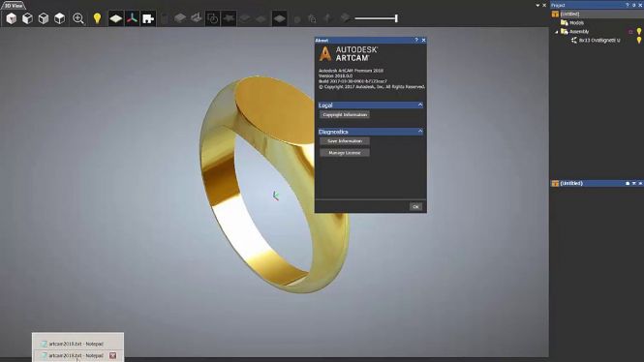Collapse the Assembly tree node arrow
This screenshot has height=362, width=644.
557,32
